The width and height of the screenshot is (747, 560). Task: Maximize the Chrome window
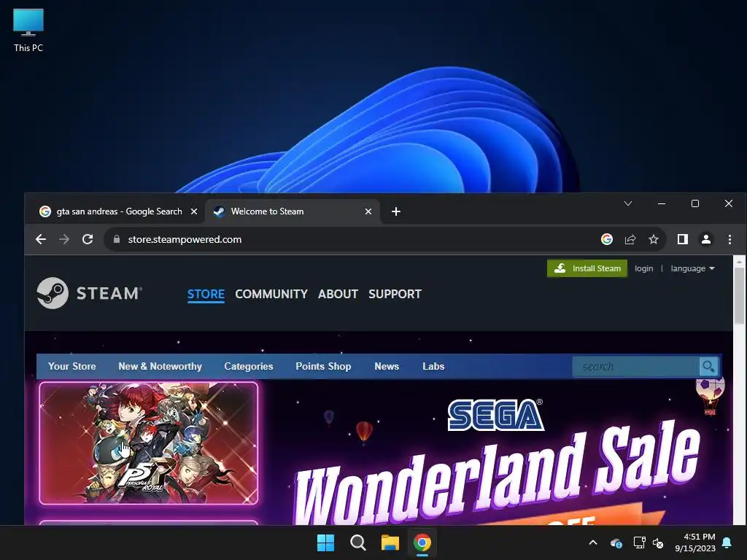point(695,203)
